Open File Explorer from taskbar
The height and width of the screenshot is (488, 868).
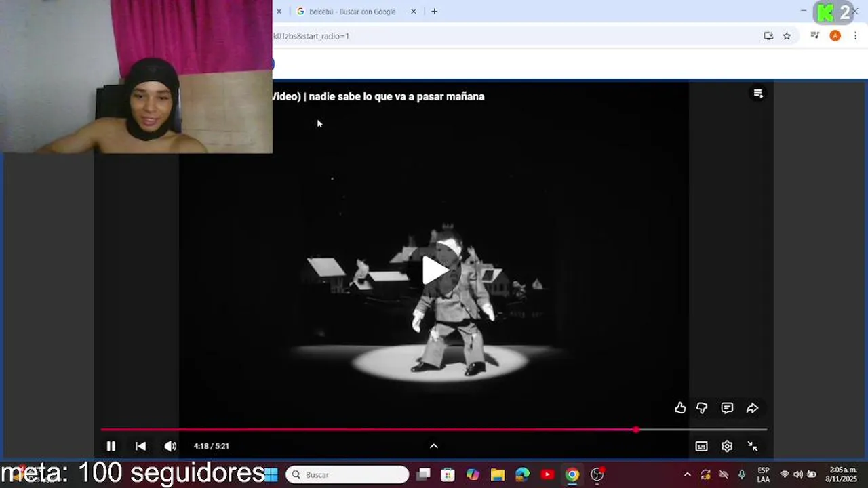click(x=498, y=474)
